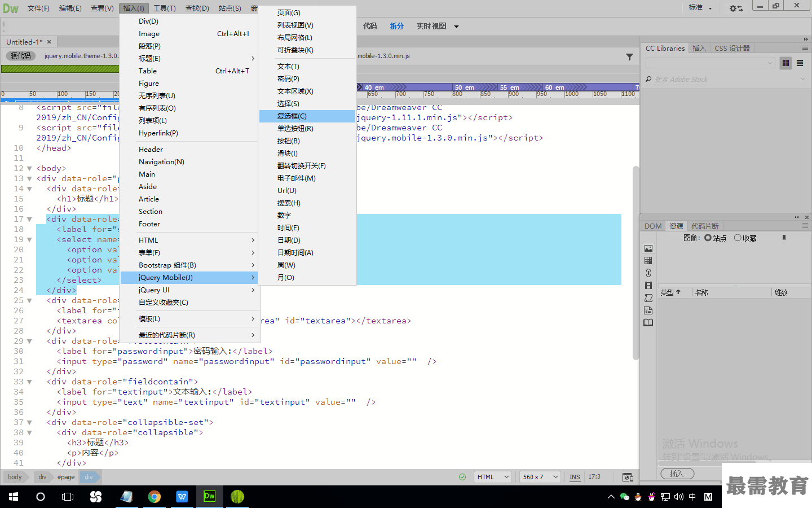Select the Library asset category icon
The image size is (812, 508).
[x=648, y=323]
